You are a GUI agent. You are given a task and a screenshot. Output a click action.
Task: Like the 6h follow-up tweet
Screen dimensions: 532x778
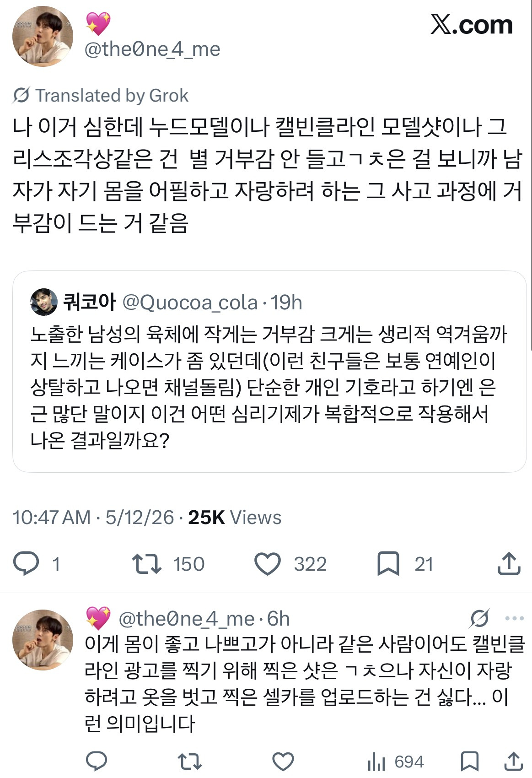283,762
